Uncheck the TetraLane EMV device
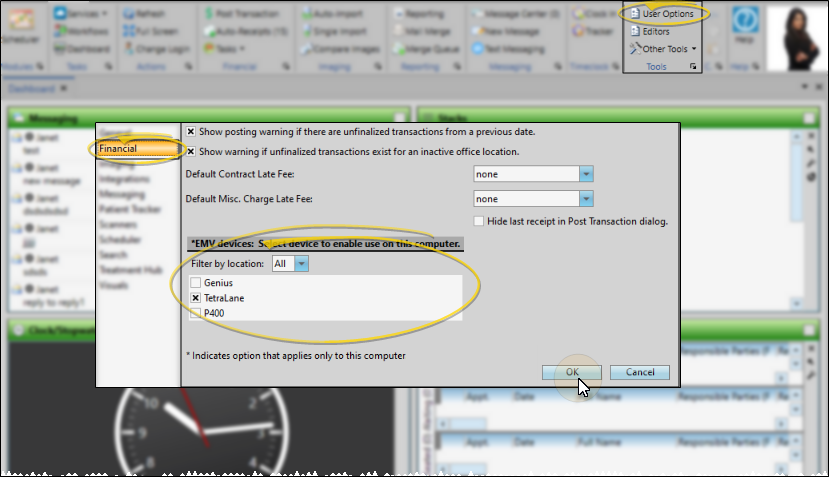 [x=194, y=298]
